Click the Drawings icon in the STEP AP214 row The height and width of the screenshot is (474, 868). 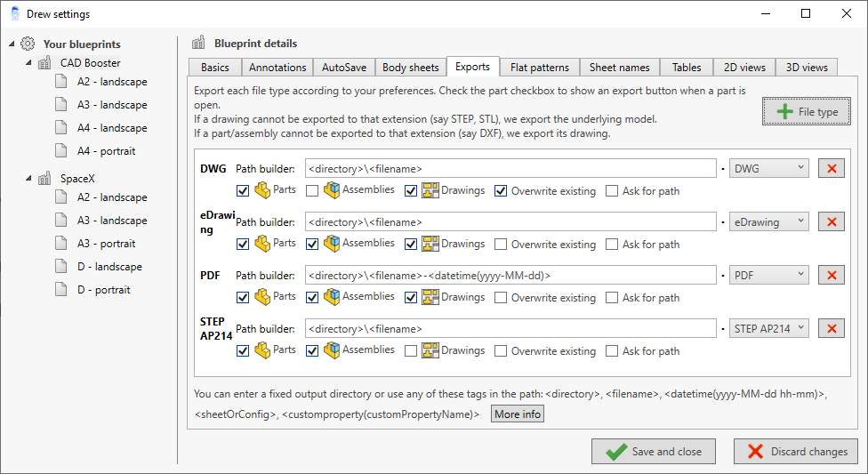(x=430, y=350)
